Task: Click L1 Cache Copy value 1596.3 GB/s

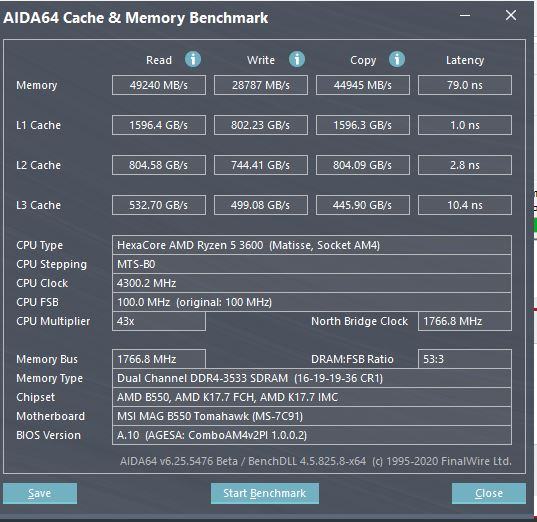Action: click(363, 125)
